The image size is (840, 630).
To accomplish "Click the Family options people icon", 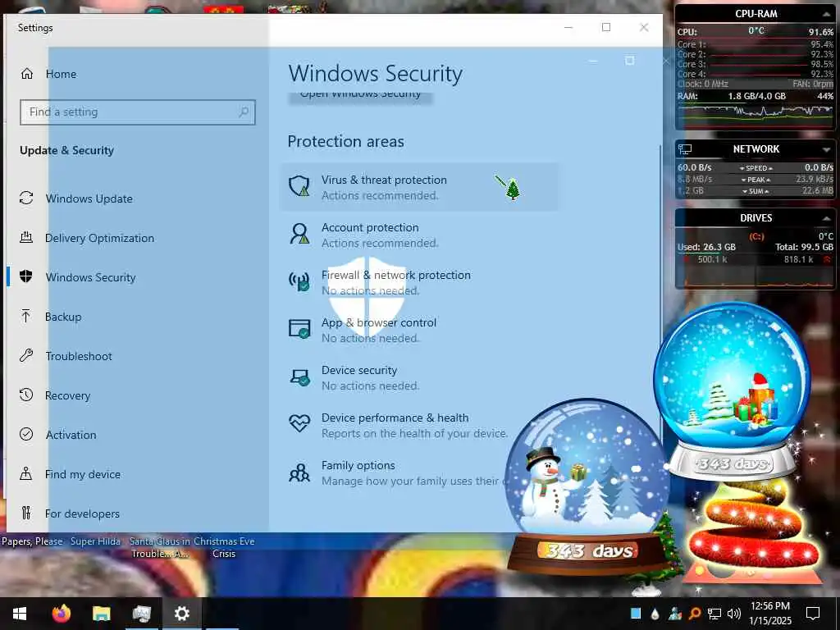I will pos(299,472).
